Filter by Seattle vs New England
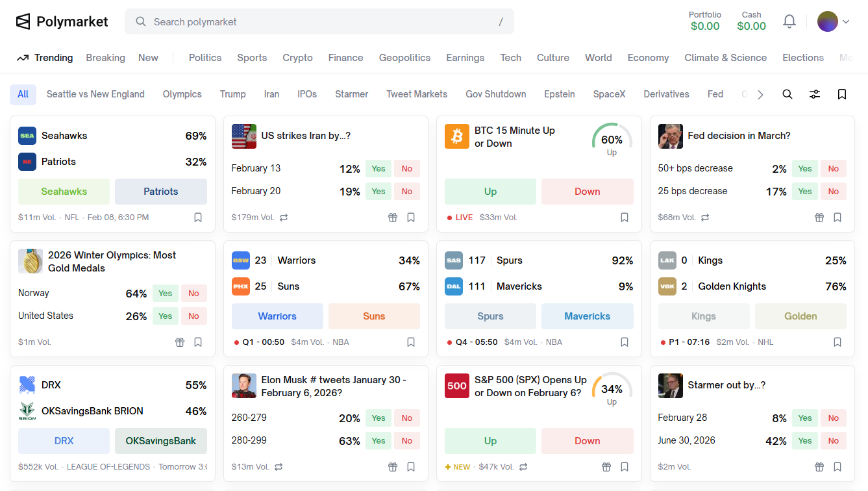This screenshot has width=868, height=491. tap(95, 94)
